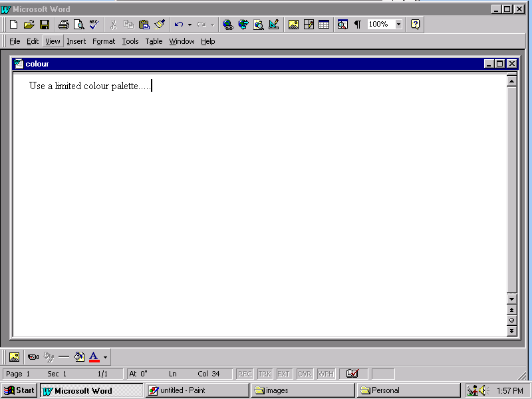Save the document with floppy disk icon
Image resolution: width=532 pixels, height=399 pixels.
click(45, 25)
